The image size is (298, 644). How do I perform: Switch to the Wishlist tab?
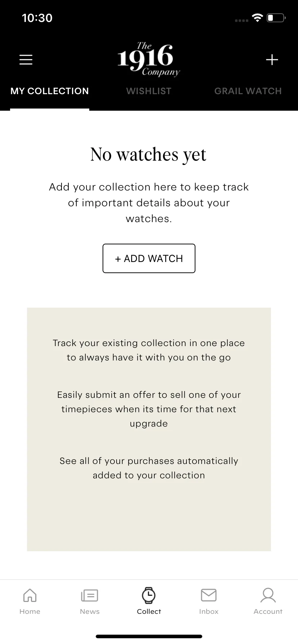point(149,91)
